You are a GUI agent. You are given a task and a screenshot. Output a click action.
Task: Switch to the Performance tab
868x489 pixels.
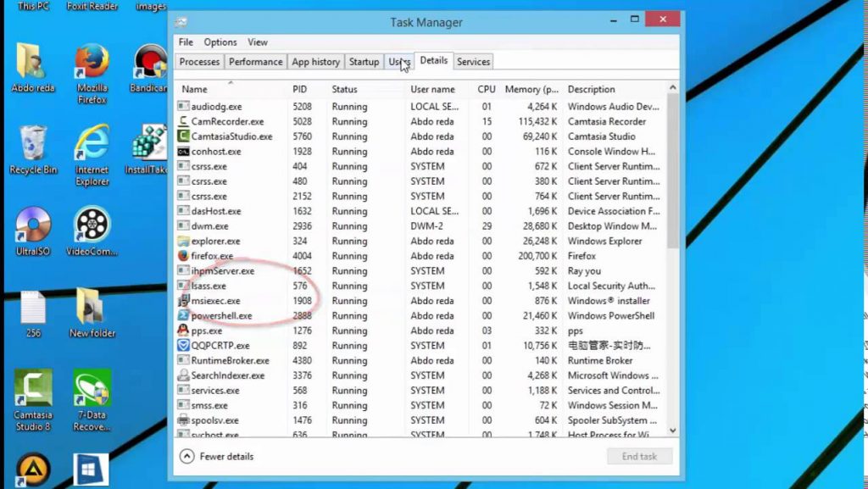tap(256, 61)
